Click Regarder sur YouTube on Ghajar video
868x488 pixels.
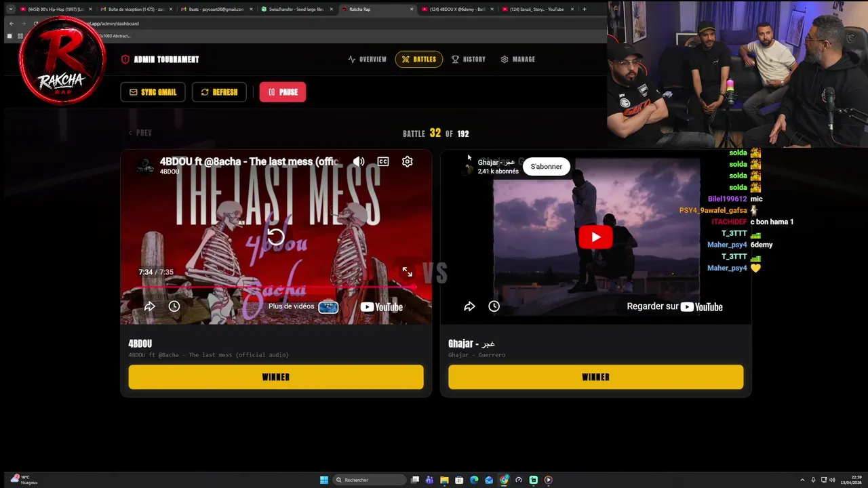675,306
